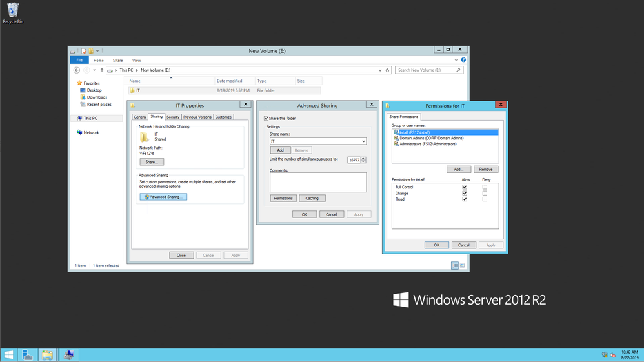The image size is (644, 362).
Task: Toggle Allow checkbox for Change
Action: 465,193
